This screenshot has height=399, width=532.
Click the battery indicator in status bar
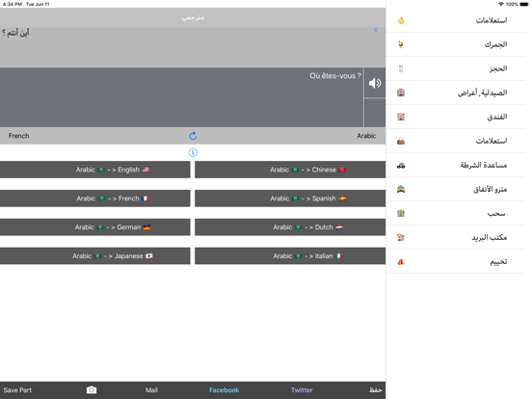[x=524, y=4]
